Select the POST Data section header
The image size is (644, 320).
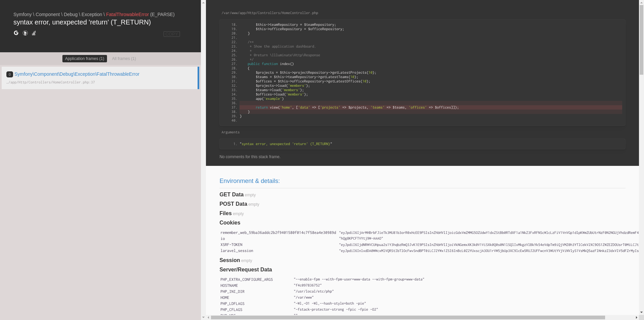(233, 204)
